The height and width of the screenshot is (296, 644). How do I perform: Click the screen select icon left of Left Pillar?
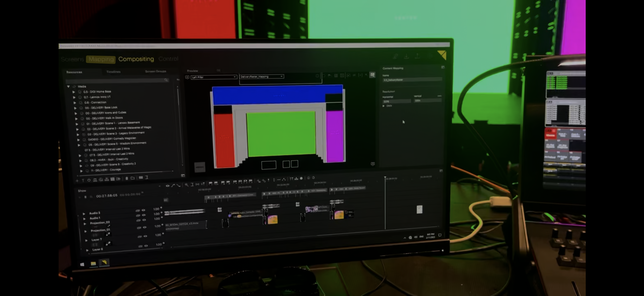[187, 77]
